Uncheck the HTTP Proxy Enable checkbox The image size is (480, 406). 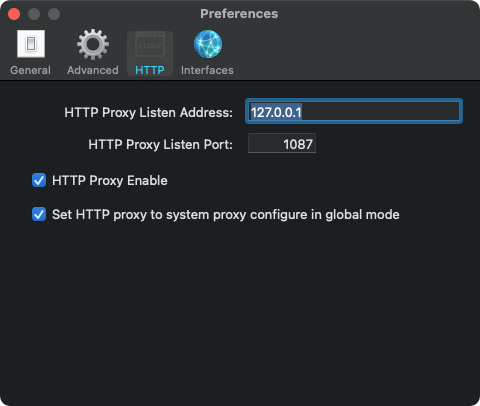(39, 180)
